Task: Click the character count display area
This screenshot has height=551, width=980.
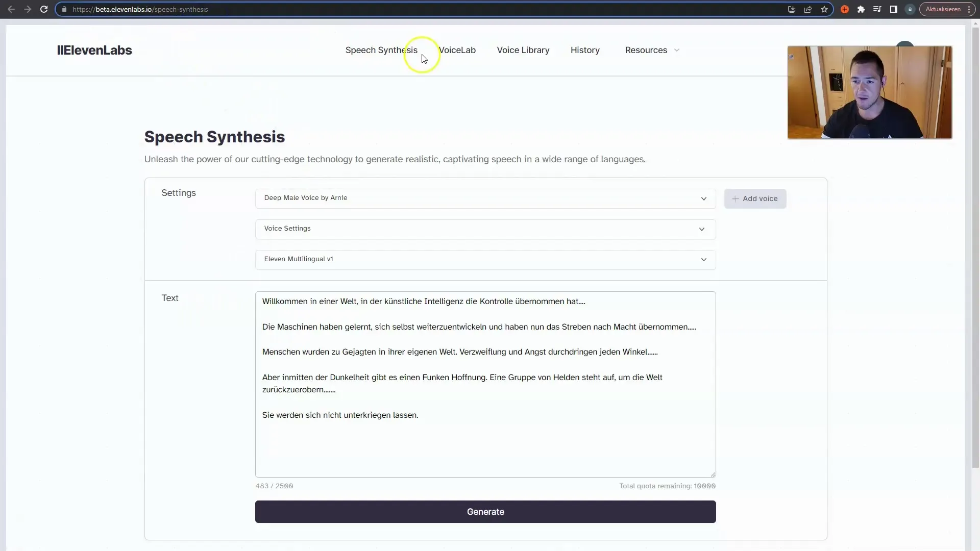Action: click(275, 486)
